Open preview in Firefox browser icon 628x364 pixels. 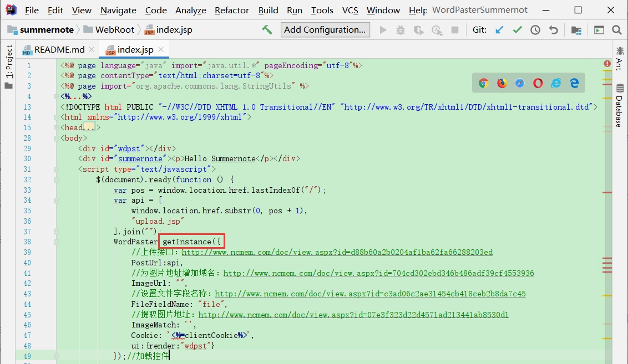click(x=502, y=83)
